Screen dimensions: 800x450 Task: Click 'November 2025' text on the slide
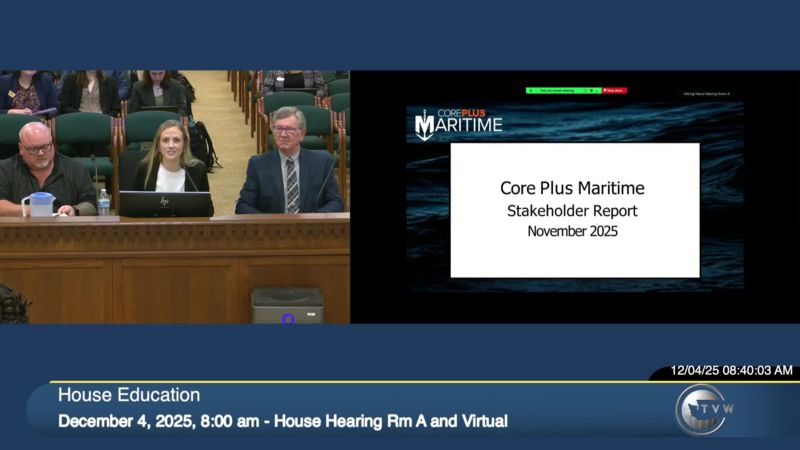tap(573, 231)
